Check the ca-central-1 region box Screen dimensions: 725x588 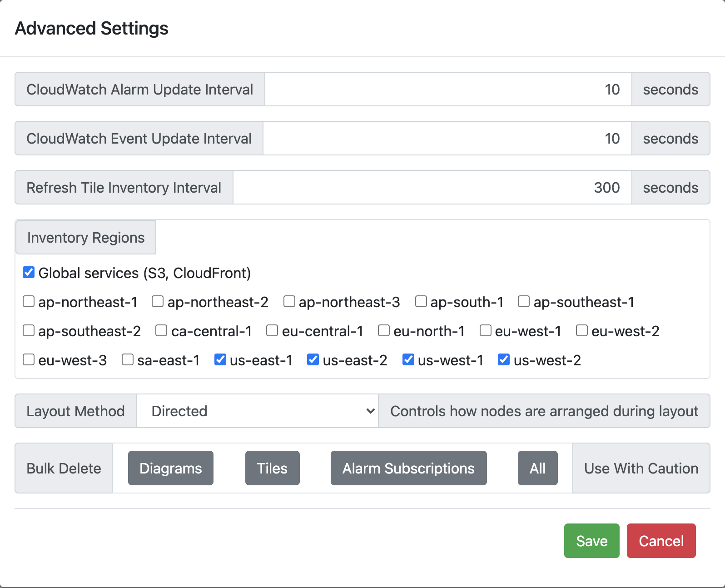[161, 331]
